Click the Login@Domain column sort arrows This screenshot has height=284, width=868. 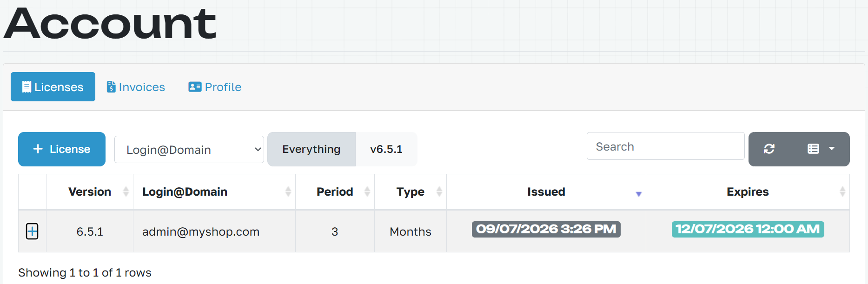[288, 192]
